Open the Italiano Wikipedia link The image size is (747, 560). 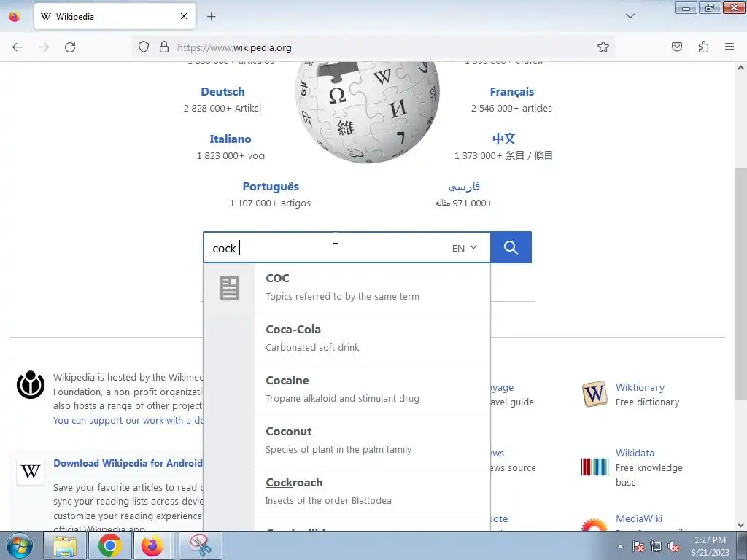coord(230,139)
